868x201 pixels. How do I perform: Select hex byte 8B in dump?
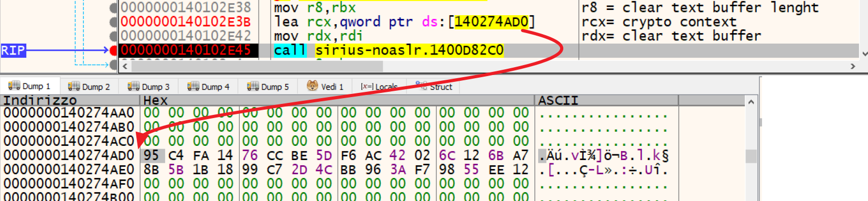(x=152, y=170)
